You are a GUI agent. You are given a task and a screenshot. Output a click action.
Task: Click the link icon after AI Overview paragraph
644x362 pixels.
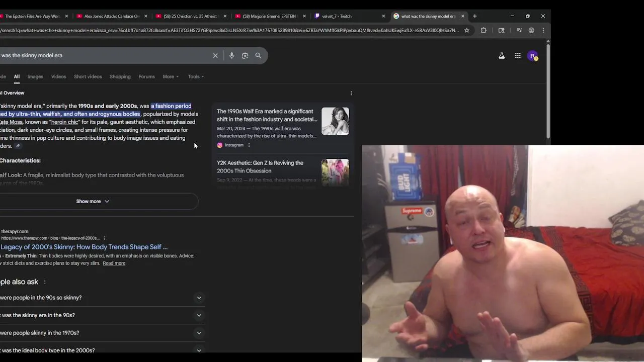pyautogui.click(x=18, y=146)
